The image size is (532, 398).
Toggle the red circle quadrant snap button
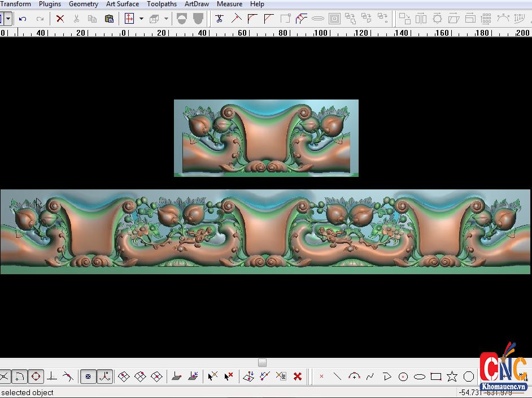[36, 377]
